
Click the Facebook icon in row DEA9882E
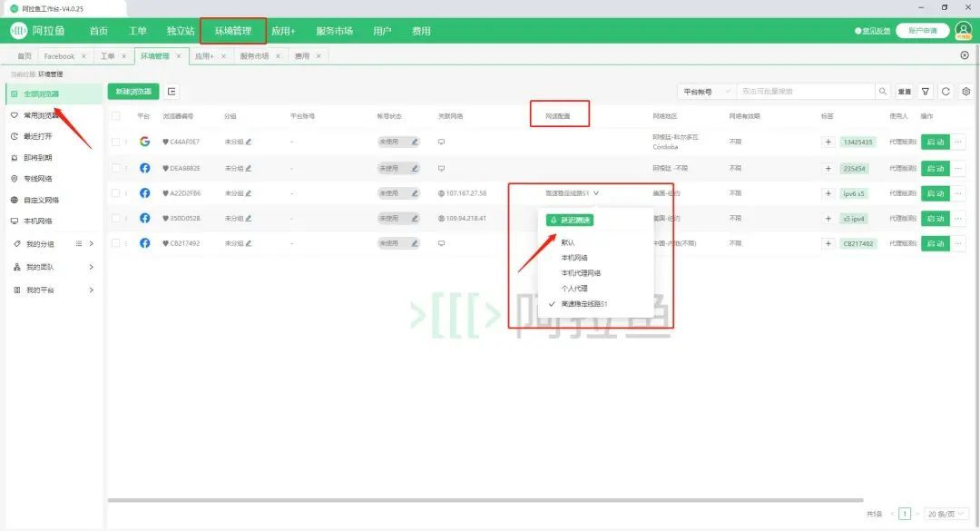click(x=144, y=168)
